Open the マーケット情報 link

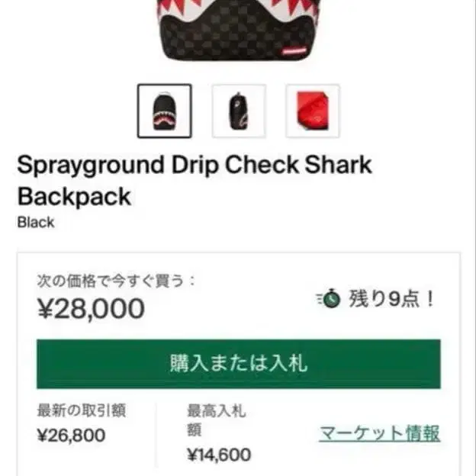[x=379, y=433]
